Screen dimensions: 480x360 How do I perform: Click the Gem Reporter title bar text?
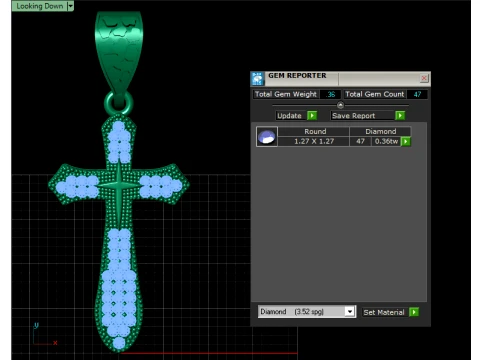tap(297, 76)
